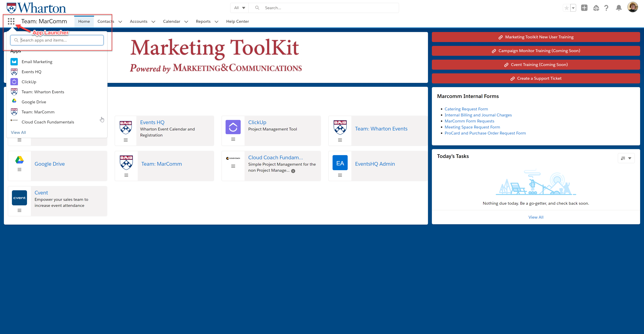644x334 pixels.
Task: Open EventsHQ Admin tile link
Action: tap(375, 164)
